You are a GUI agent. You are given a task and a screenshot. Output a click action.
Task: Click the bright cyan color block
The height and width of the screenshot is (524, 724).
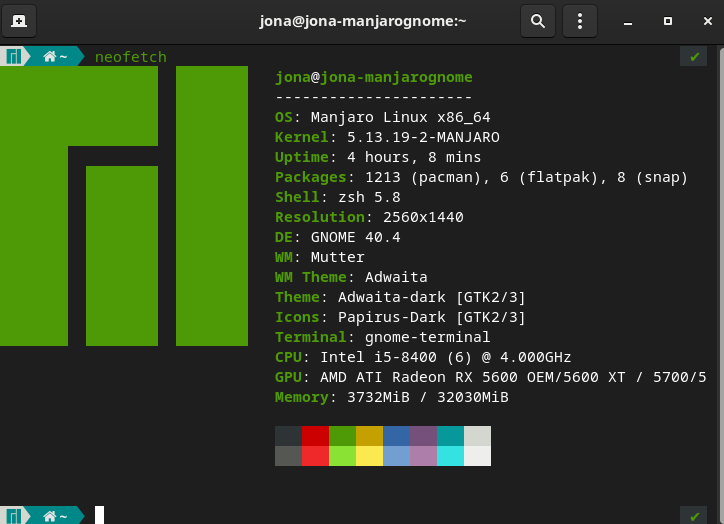point(450,456)
